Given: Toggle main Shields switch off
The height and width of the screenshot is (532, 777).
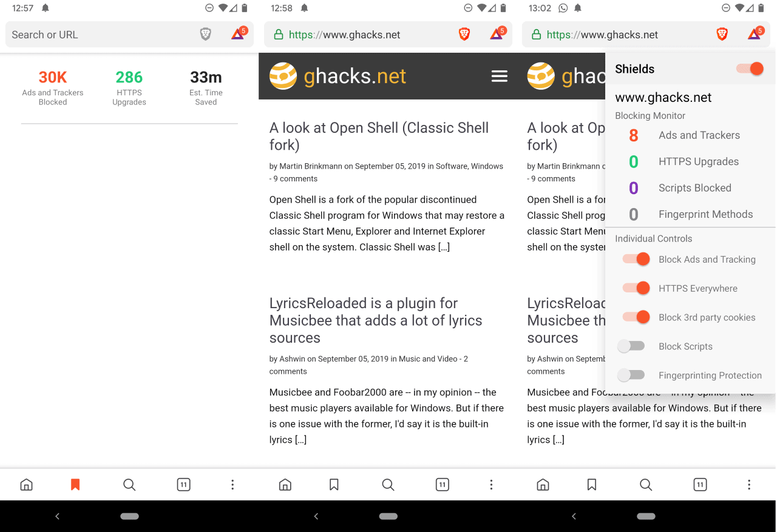Looking at the screenshot, I should click(750, 69).
